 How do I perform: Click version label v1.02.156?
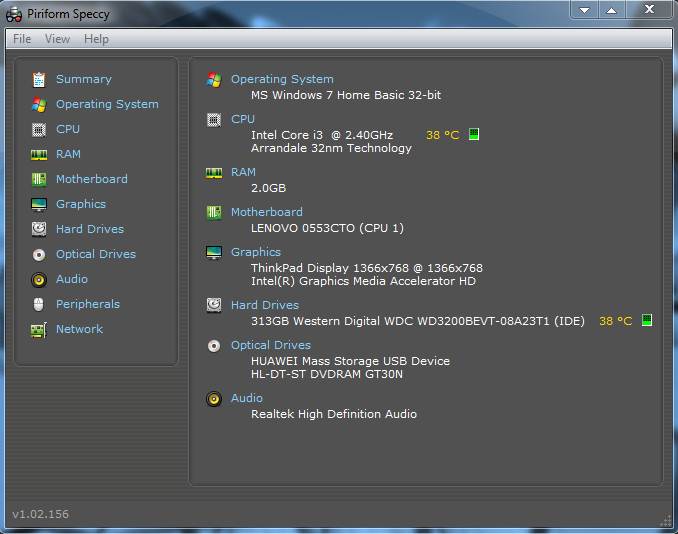[x=41, y=514]
